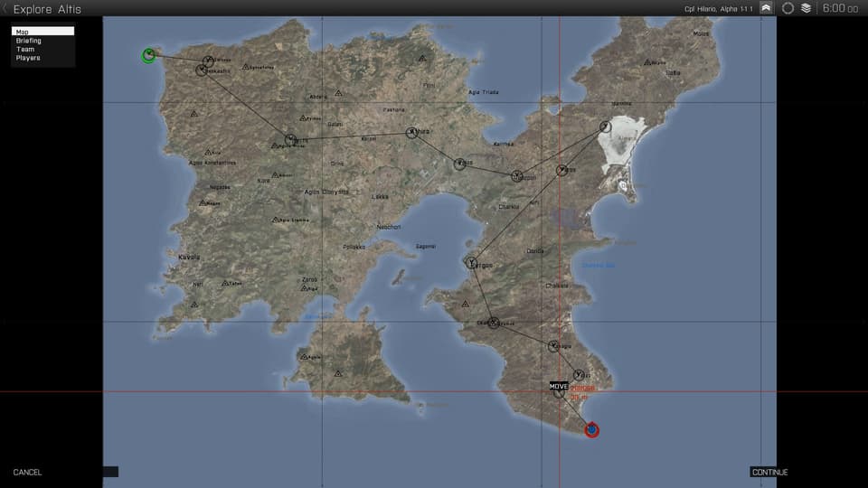
Task: Click the 6:00 mission time display
Action: click(840, 8)
